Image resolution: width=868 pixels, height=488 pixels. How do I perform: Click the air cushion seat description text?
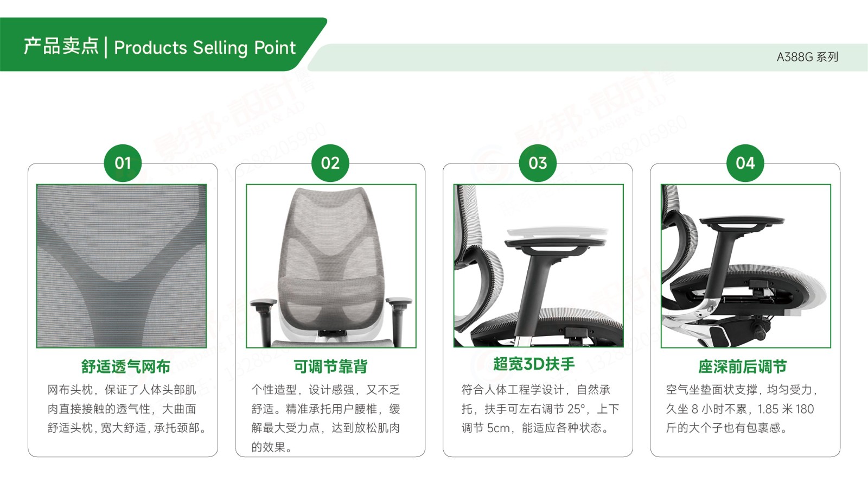(x=741, y=409)
